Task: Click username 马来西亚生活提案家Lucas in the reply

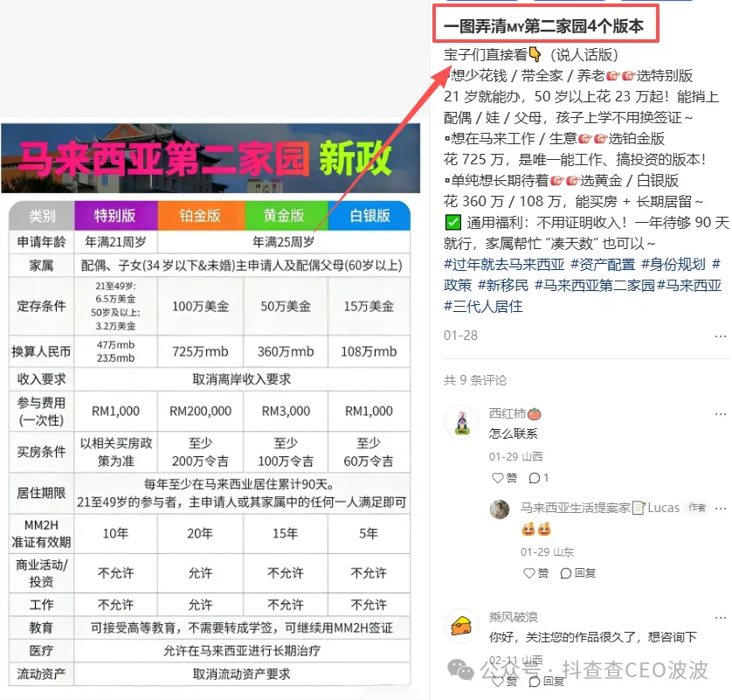Action: [x=599, y=508]
